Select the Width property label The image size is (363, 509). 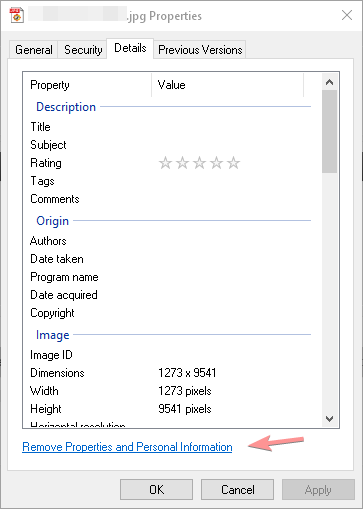[44, 391]
